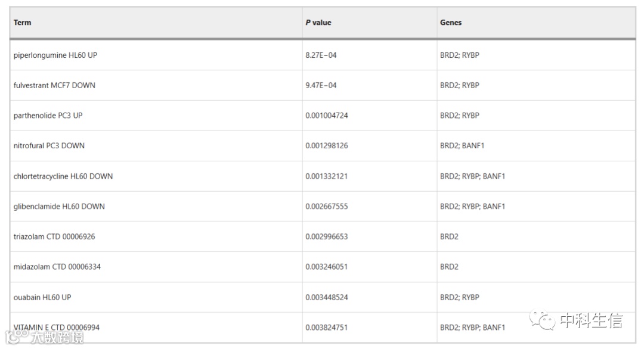The width and height of the screenshot is (644, 349).
Task: Select the piperlongumine HL60 UP term
Action: click(x=55, y=55)
